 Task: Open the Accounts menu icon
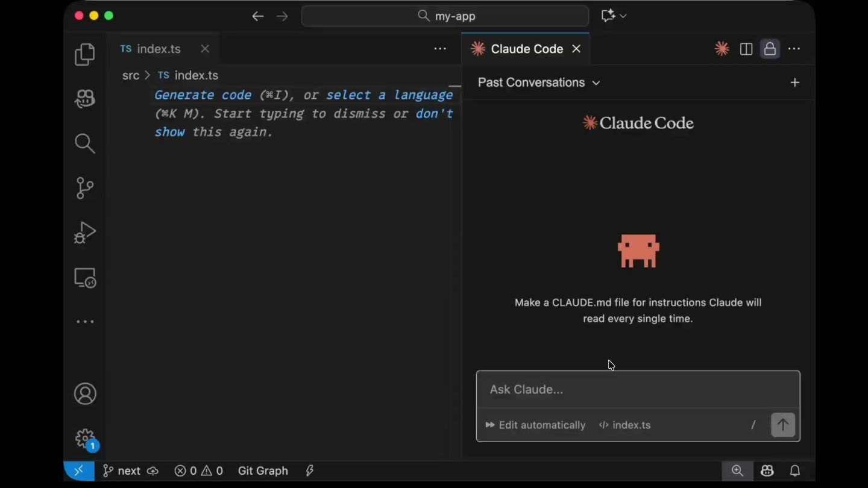85,394
